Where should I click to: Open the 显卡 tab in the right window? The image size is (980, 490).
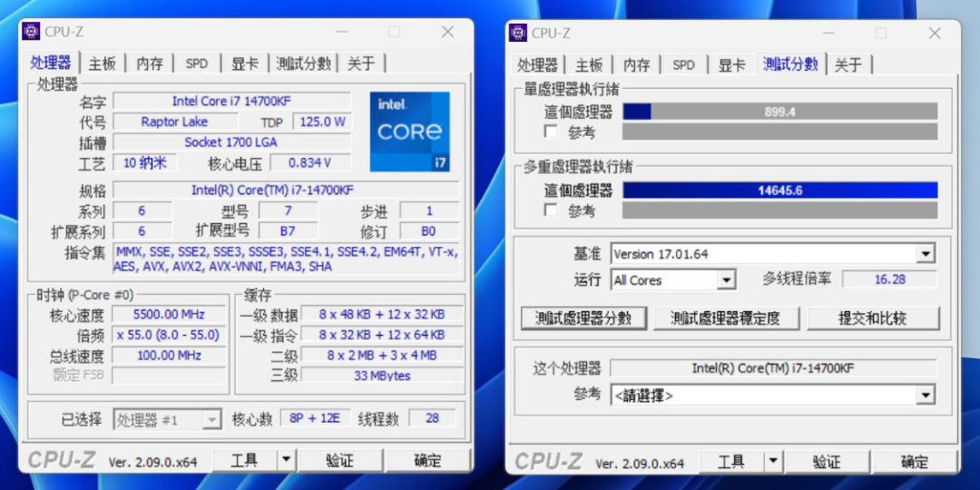pos(731,64)
